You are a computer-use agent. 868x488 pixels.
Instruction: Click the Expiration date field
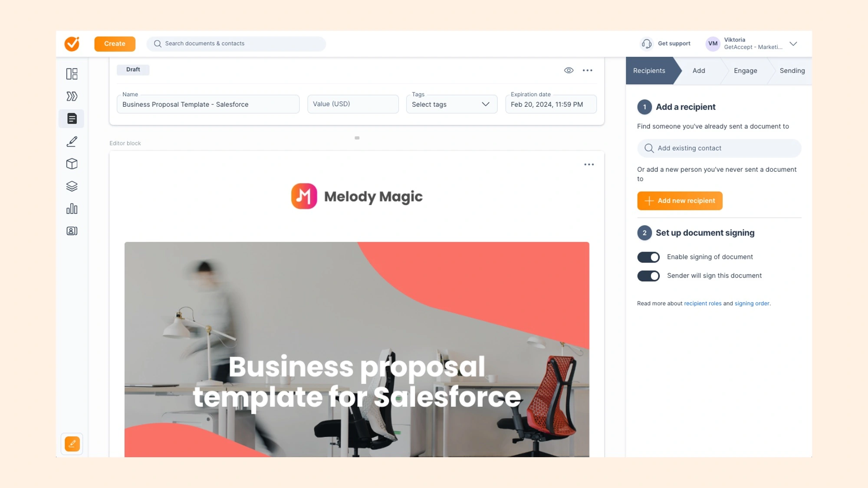click(x=552, y=104)
